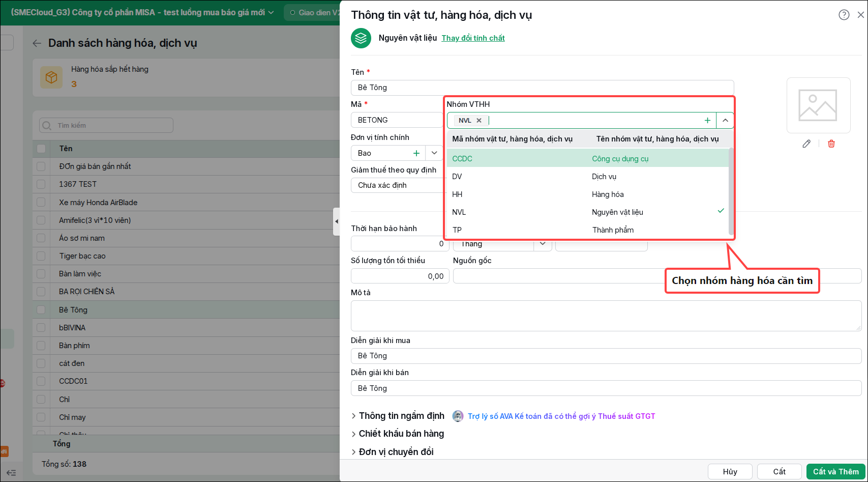
Task: Select the Dịch vụ group option
Action: [588, 177]
